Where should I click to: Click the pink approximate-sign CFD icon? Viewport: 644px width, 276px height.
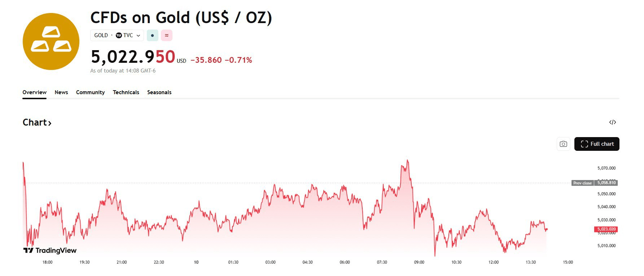pyautogui.click(x=167, y=35)
